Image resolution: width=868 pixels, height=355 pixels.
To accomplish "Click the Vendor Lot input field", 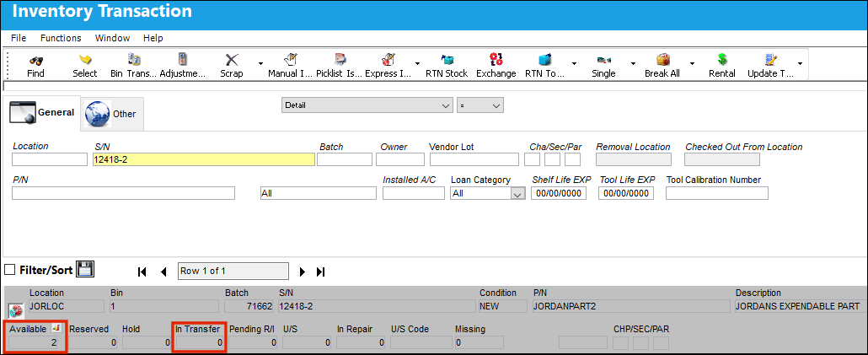I will (x=474, y=159).
